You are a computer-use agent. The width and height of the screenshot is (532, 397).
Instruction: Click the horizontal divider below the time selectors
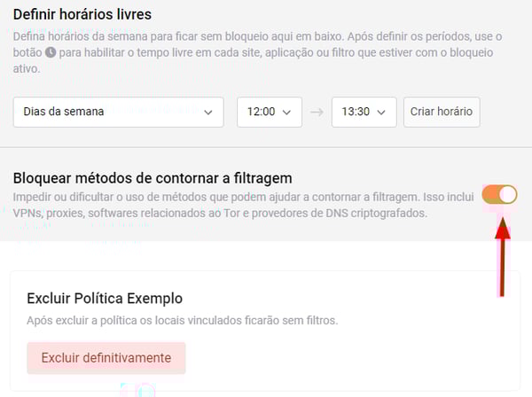(266, 147)
